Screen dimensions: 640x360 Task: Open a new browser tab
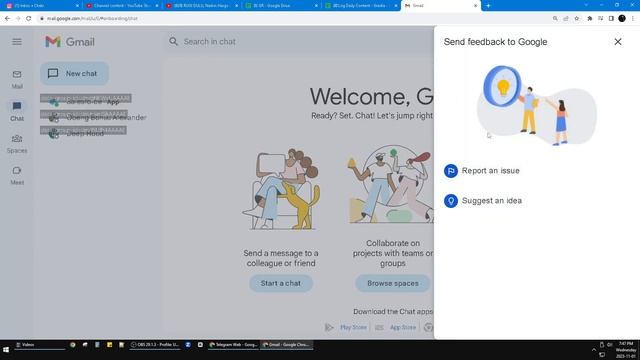pyautogui.click(x=488, y=6)
